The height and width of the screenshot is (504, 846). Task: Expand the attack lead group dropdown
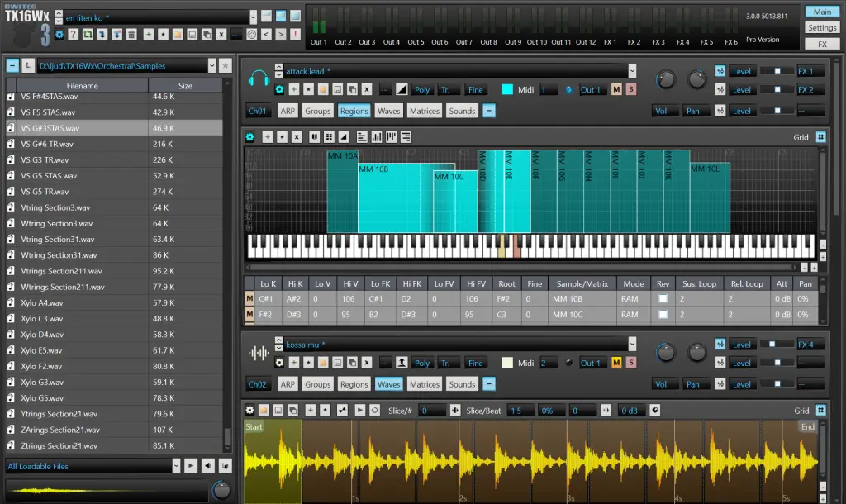[631, 71]
